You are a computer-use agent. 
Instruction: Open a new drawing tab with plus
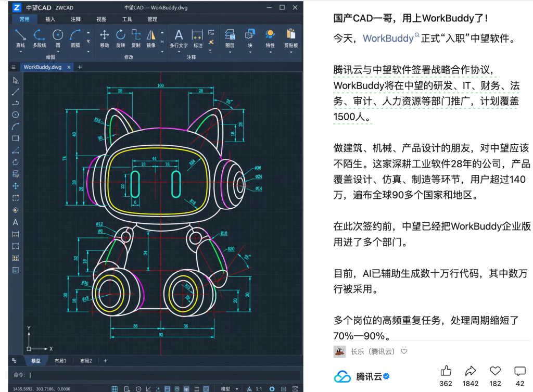coord(80,67)
